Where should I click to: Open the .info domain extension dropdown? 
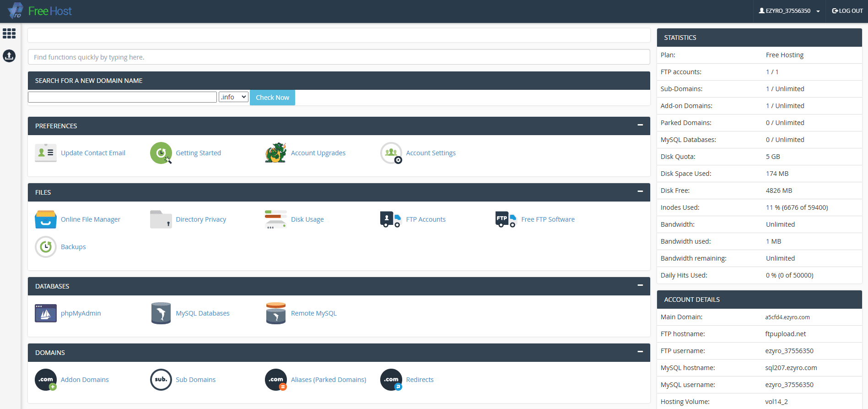pos(233,97)
